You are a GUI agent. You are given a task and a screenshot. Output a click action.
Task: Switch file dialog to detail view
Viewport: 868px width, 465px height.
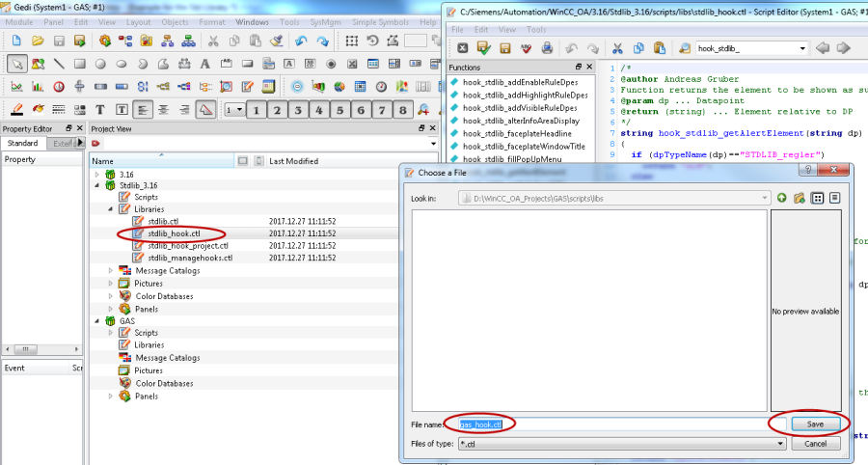pos(834,198)
